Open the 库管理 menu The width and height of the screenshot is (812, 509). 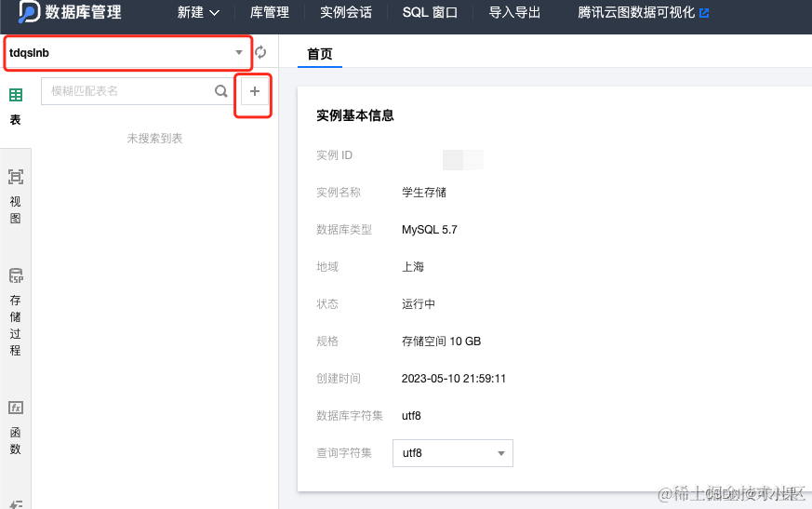270,12
